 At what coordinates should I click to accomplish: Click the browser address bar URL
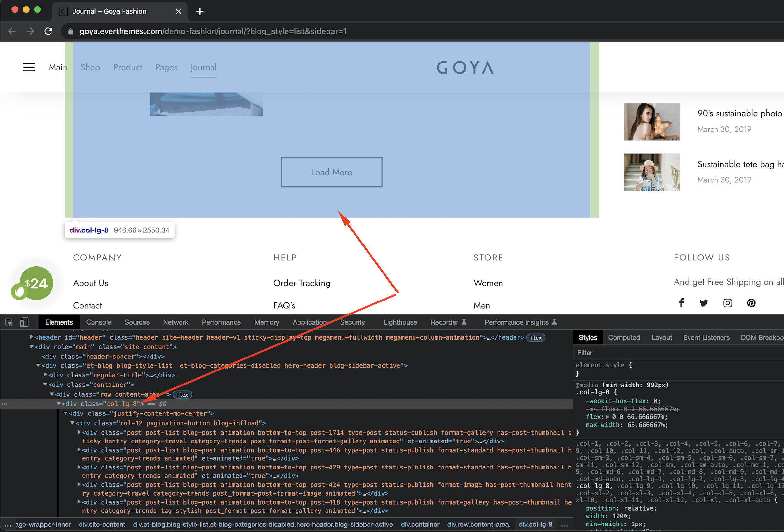213,31
